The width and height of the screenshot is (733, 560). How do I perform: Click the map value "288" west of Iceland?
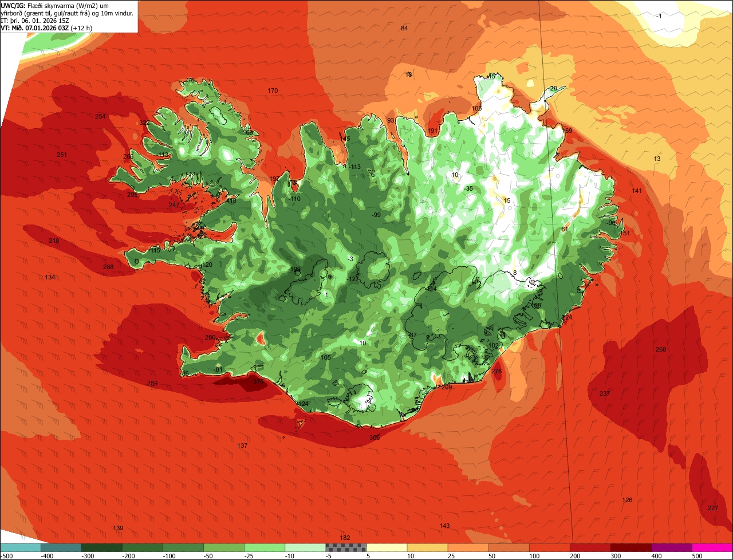(x=108, y=267)
